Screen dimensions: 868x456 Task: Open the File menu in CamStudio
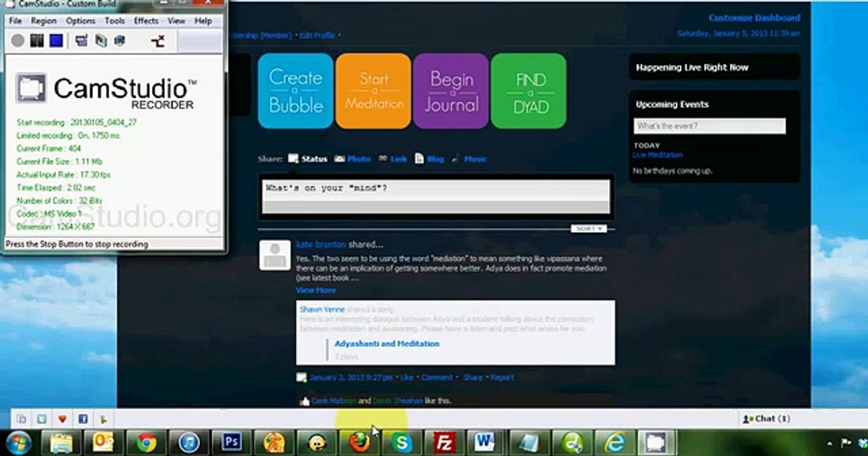point(15,21)
